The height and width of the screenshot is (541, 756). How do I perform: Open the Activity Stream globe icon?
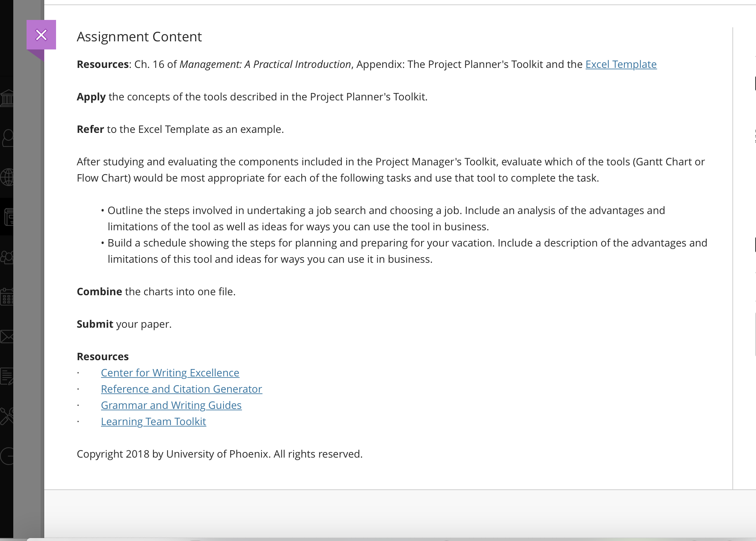click(7, 177)
